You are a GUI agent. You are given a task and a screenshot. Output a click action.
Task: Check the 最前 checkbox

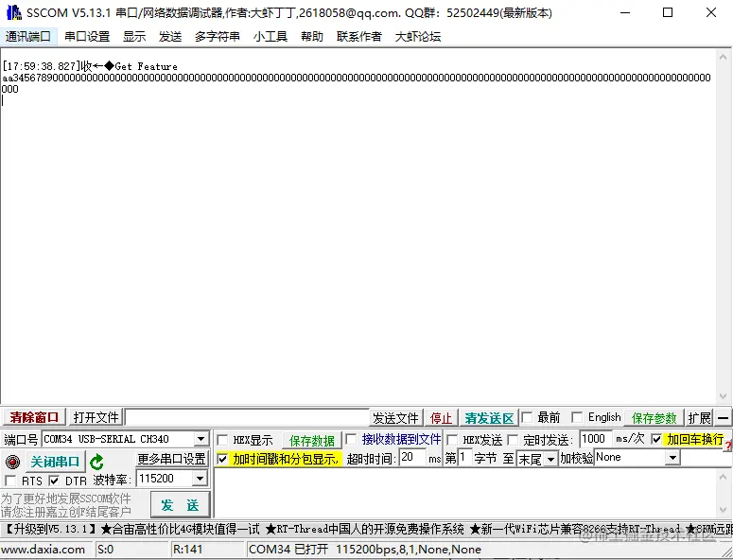[x=527, y=417]
